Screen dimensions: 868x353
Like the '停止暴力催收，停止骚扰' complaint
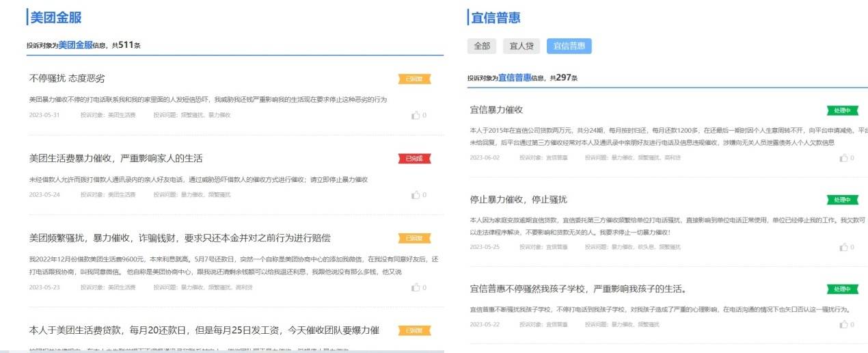(x=843, y=247)
